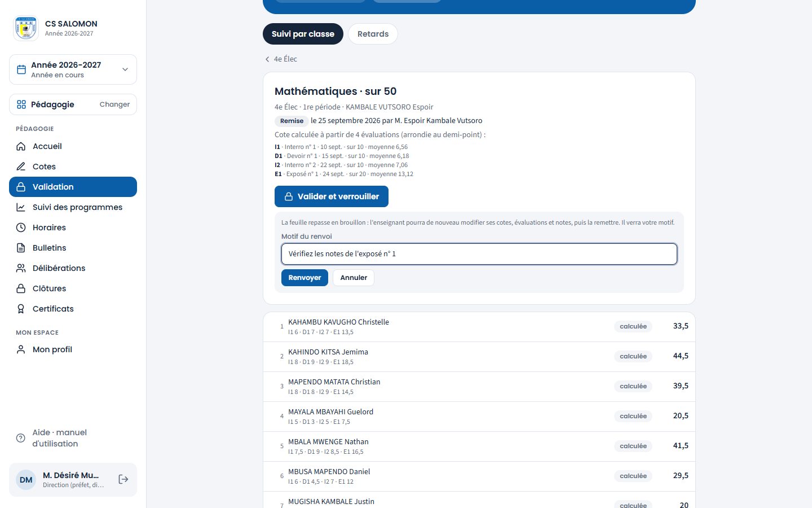This screenshot has height=508, width=812.
Task: Click the calendar icon beside Année 2026-2027
Action: point(21,69)
